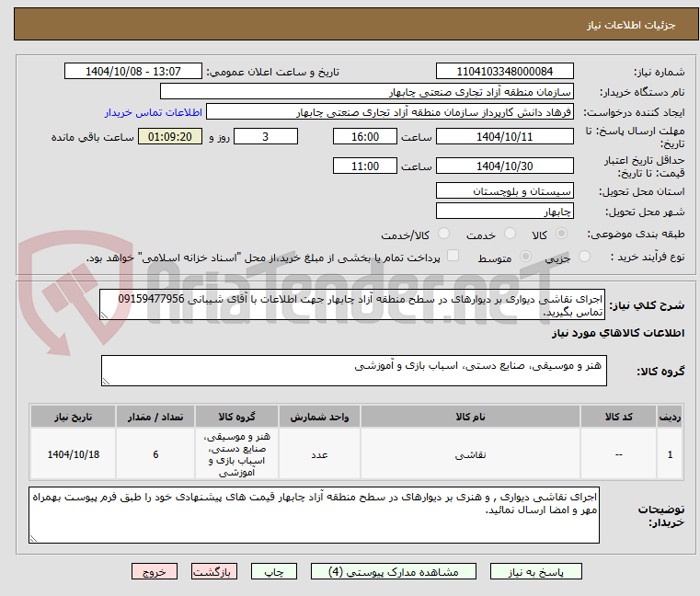Click the buyer organization name field

[x=366, y=92]
